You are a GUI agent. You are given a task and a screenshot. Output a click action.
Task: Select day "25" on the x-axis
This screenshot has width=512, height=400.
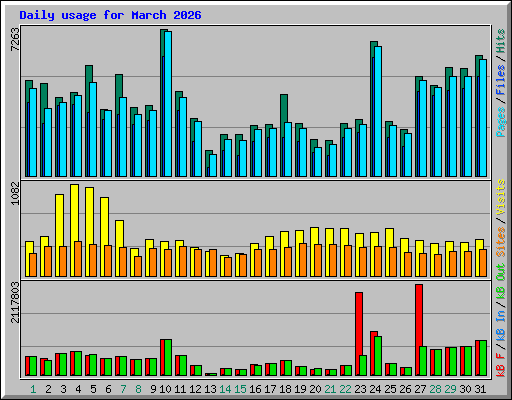390,389
